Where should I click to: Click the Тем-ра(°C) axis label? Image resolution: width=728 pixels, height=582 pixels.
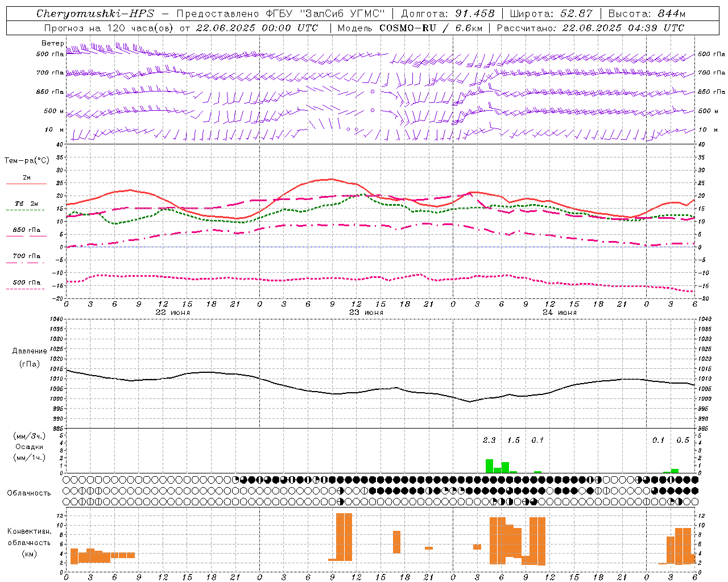pyautogui.click(x=27, y=161)
